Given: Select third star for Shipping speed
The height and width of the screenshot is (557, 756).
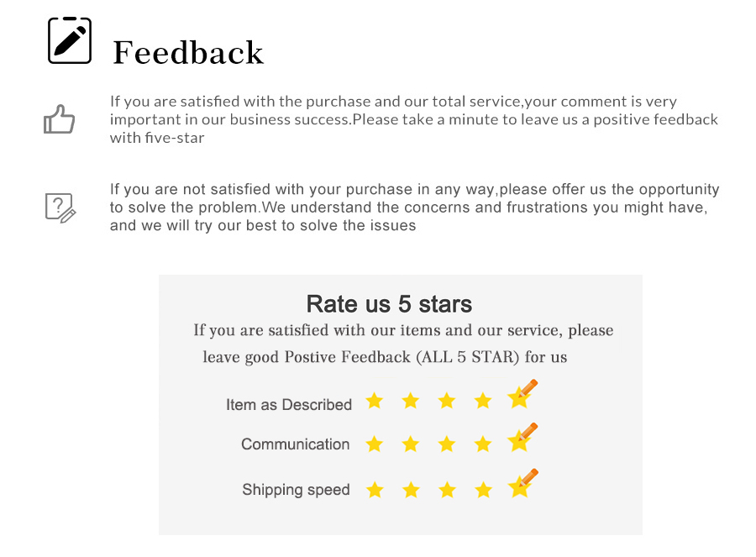Looking at the screenshot, I should click(448, 491).
